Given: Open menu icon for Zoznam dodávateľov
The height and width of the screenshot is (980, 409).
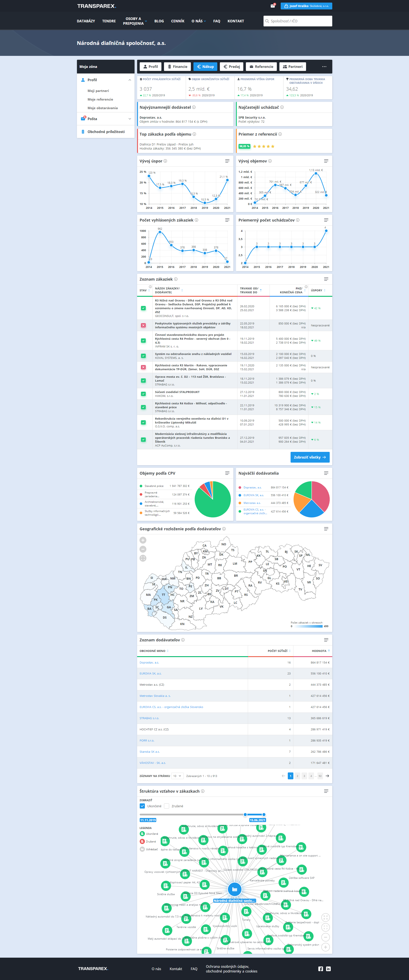Looking at the screenshot, I should click(326, 639).
